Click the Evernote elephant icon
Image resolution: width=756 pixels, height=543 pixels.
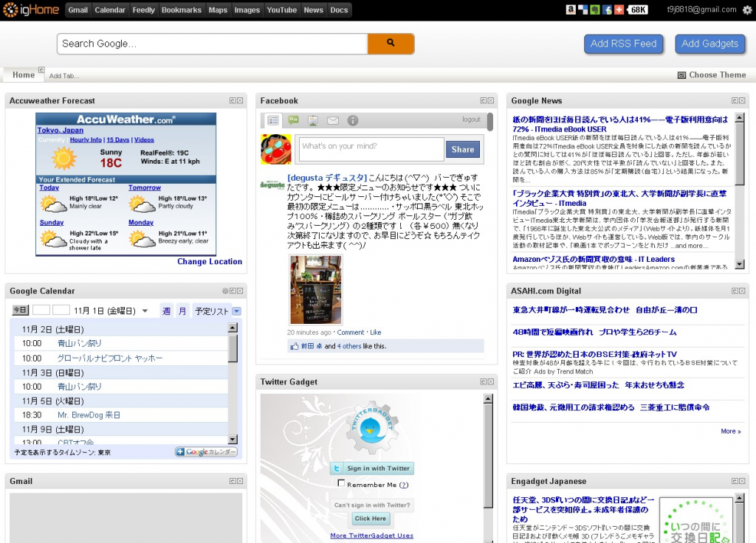pyautogui.click(x=595, y=10)
